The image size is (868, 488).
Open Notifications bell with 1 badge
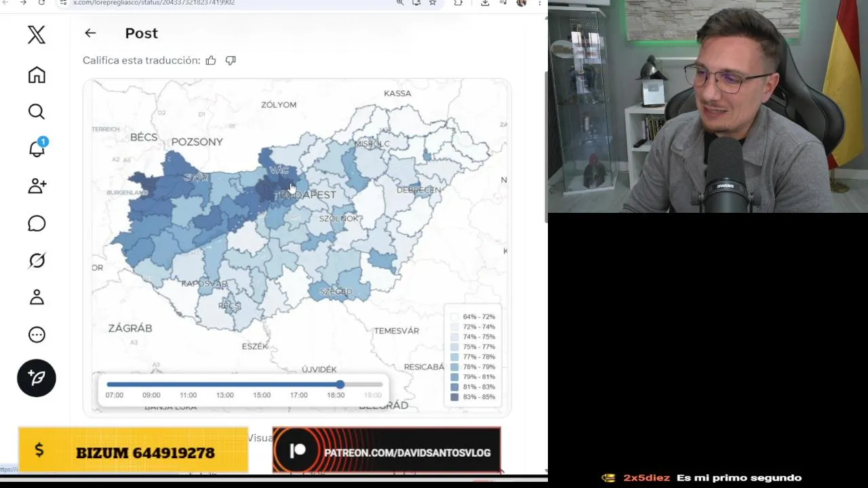pyautogui.click(x=37, y=148)
